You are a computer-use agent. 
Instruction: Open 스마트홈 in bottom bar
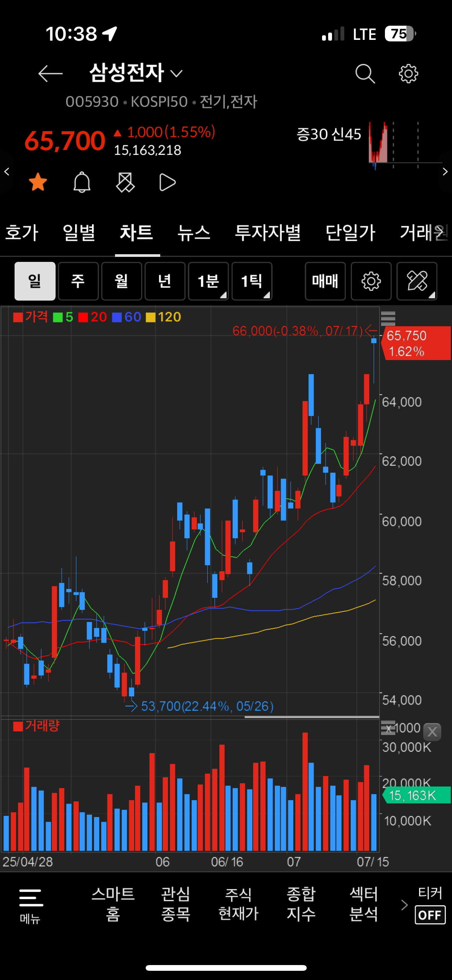[x=113, y=904]
